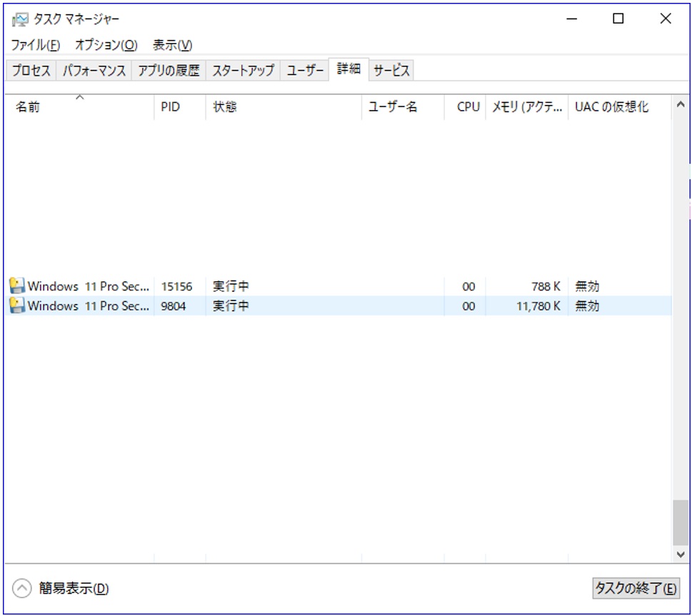
Task: Minimize the Task Manager window
Action: point(572,19)
